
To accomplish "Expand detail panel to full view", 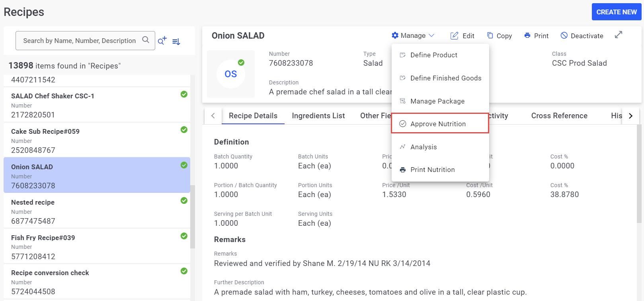I will click(x=619, y=35).
